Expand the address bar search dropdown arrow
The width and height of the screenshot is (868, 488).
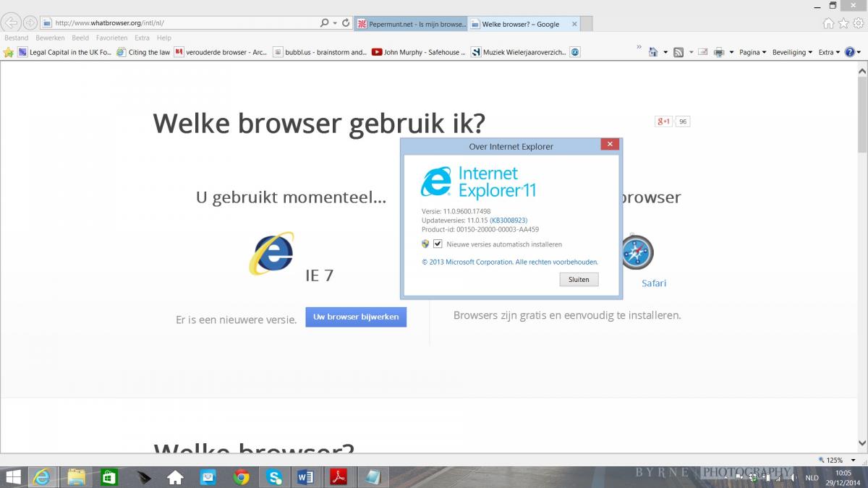(334, 22)
